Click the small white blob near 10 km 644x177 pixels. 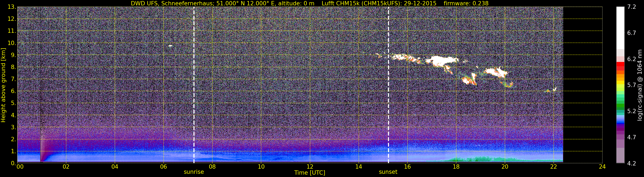170,46
